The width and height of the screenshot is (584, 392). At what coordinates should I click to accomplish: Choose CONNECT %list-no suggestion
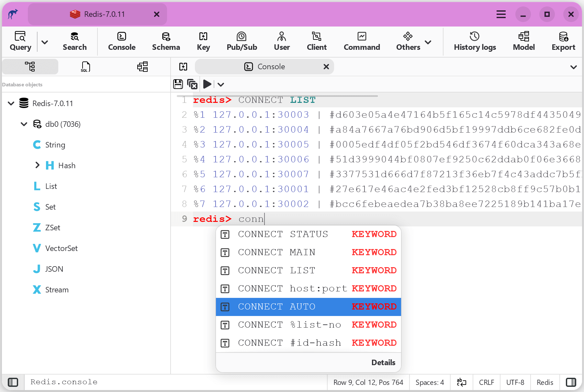[308, 325]
